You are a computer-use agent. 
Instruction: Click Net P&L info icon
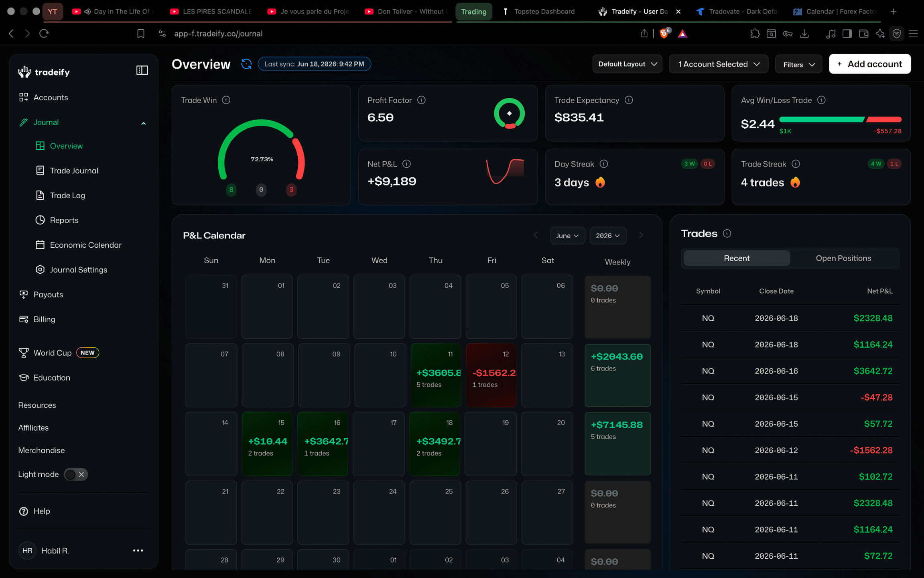[406, 164]
